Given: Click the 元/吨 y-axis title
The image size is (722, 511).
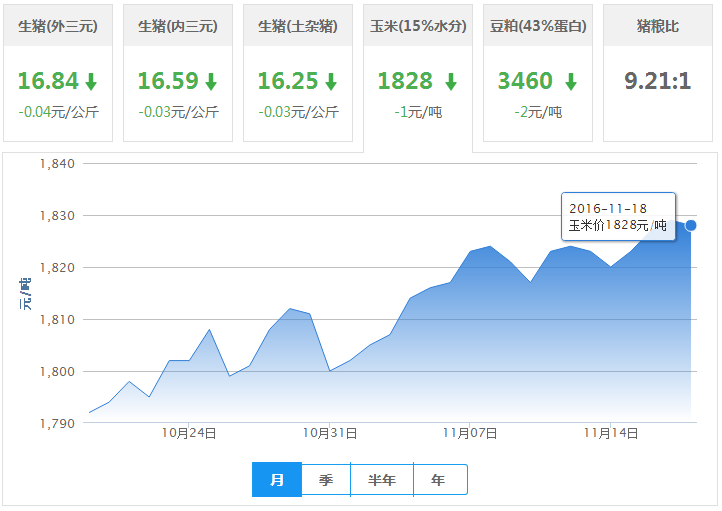Looking at the screenshot, I should click(25, 293).
